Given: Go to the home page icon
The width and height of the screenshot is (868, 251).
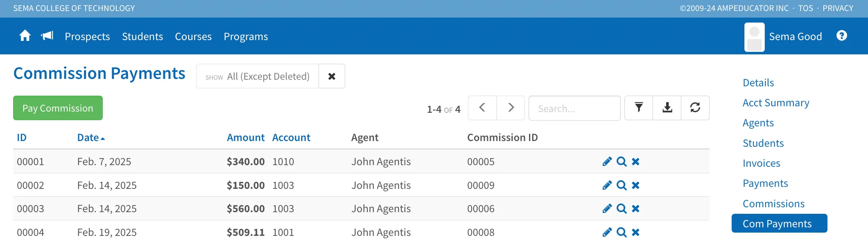Looking at the screenshot, I should [x=25, y=36].
